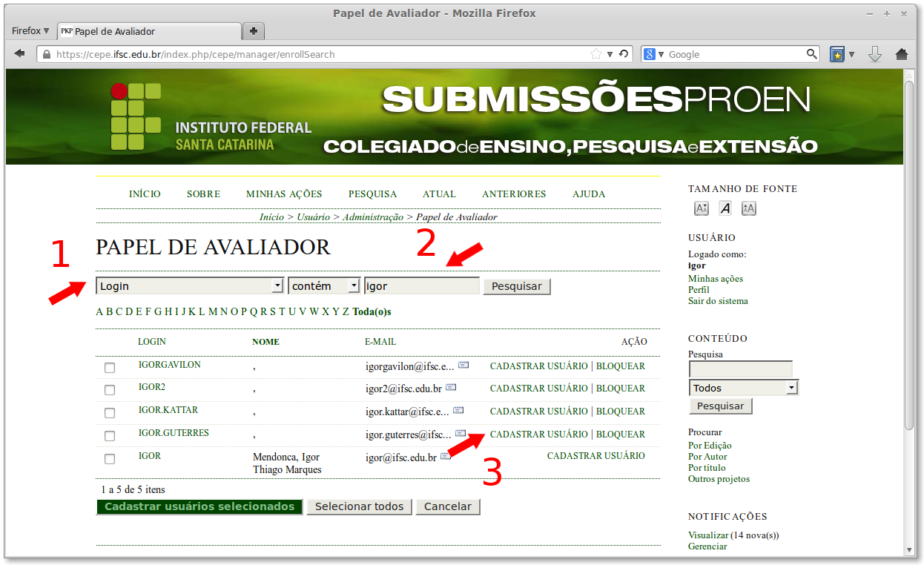The height and width of the screenshot is (565, 924).
Task: Check the checkbox next to IGORGAVILON
Action: coord(109,367)
